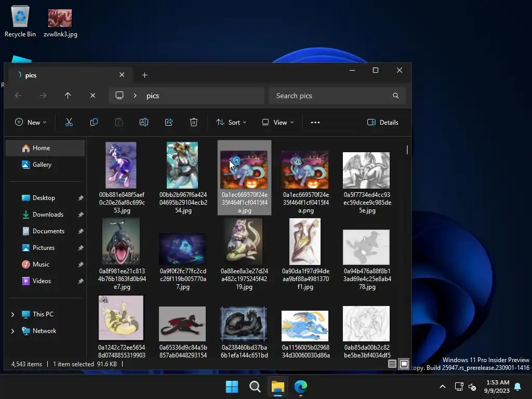The image size is (532, 399).
Task: Click the pin next to Music
Action: tap(81, 264)
